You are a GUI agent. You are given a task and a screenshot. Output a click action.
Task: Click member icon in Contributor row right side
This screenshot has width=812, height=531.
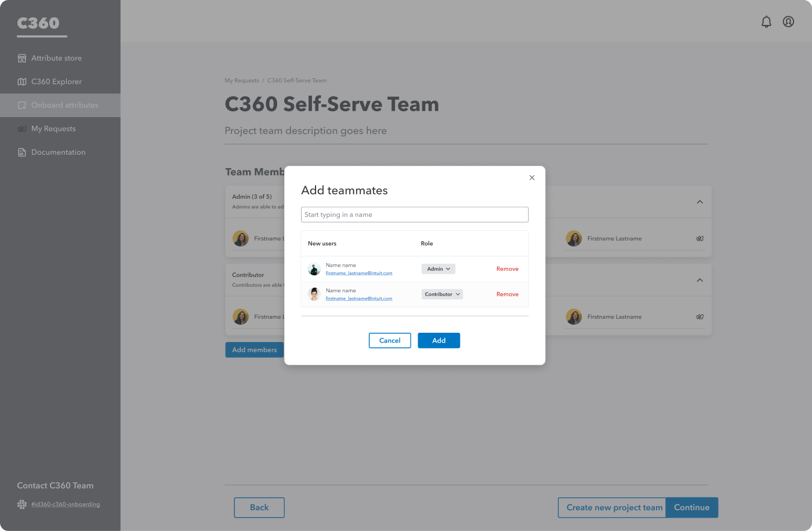point(700,317)
